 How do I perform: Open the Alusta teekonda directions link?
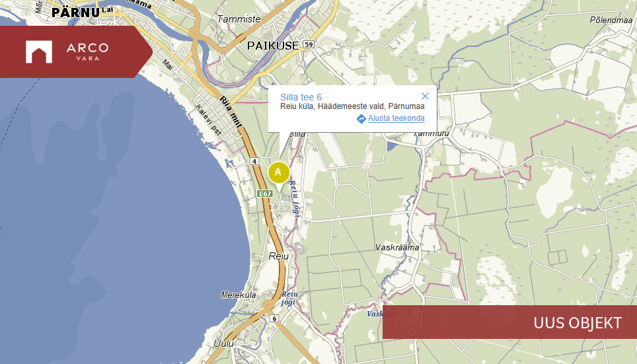pyautogui.click(x=396, y=118)
